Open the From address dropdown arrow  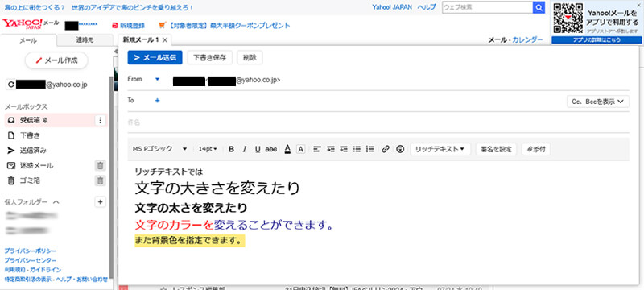(x=157, y=79)
